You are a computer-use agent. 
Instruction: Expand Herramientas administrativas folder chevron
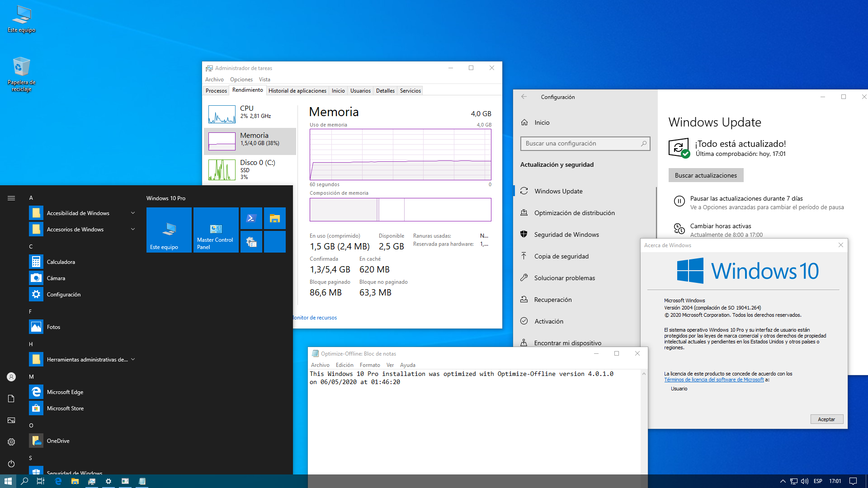coord(133,360)
